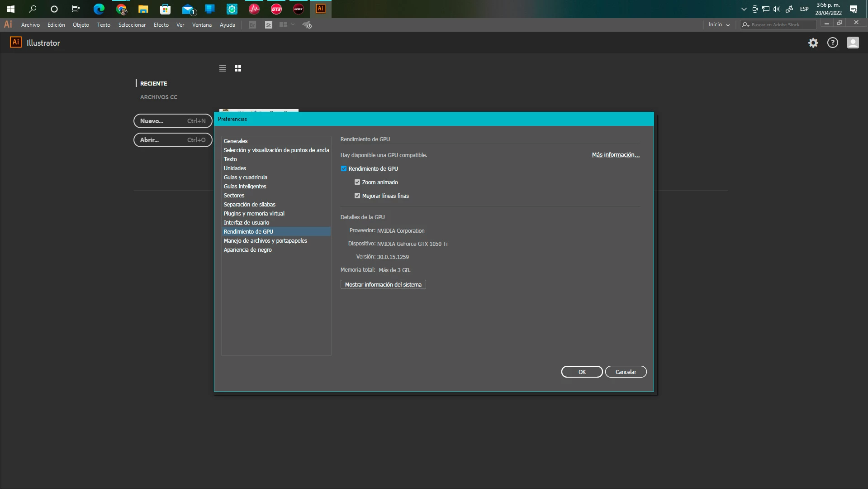Screen dimensions: 868x489
Task: Open Cortana circle icon on taskbar
Action: point(54,9)
